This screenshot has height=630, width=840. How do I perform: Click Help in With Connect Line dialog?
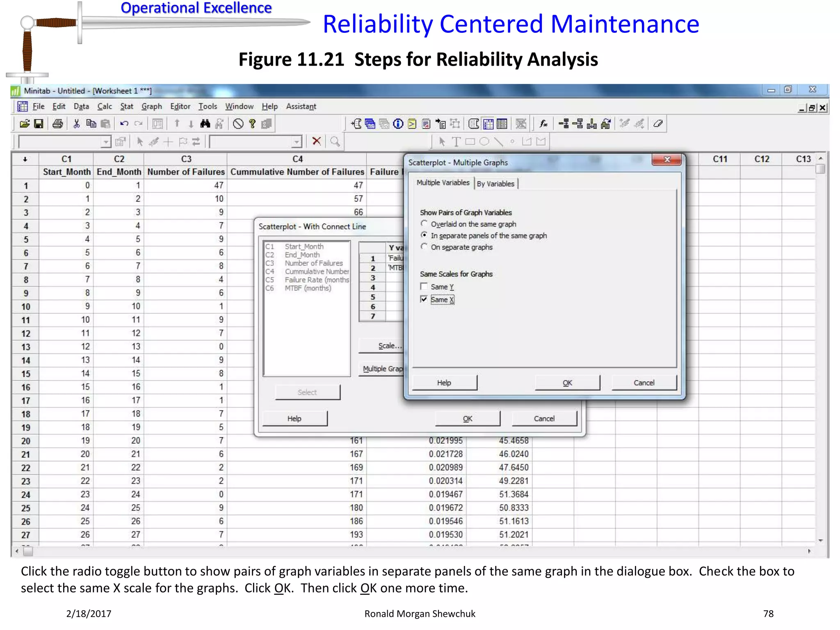[x=294, y=419]
